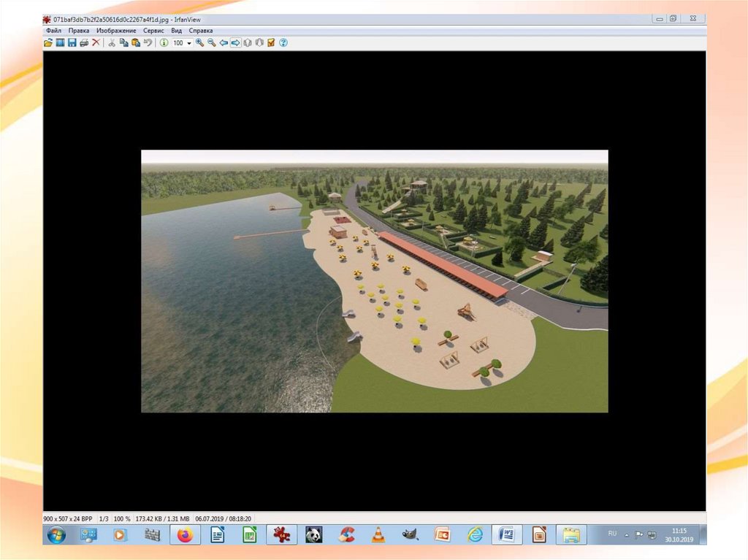The width and height of the screenshot is (748, 560).
Task: Switch input language RU indicator
Action: [613, 534]
